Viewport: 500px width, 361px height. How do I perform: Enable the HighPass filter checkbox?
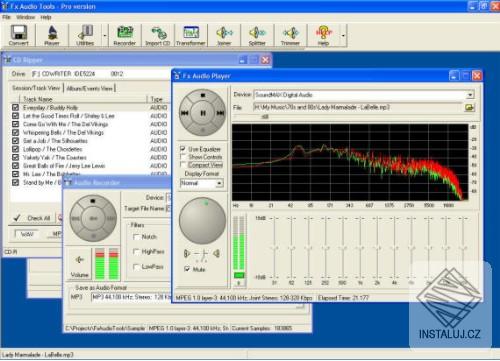[x=136, y=252]
